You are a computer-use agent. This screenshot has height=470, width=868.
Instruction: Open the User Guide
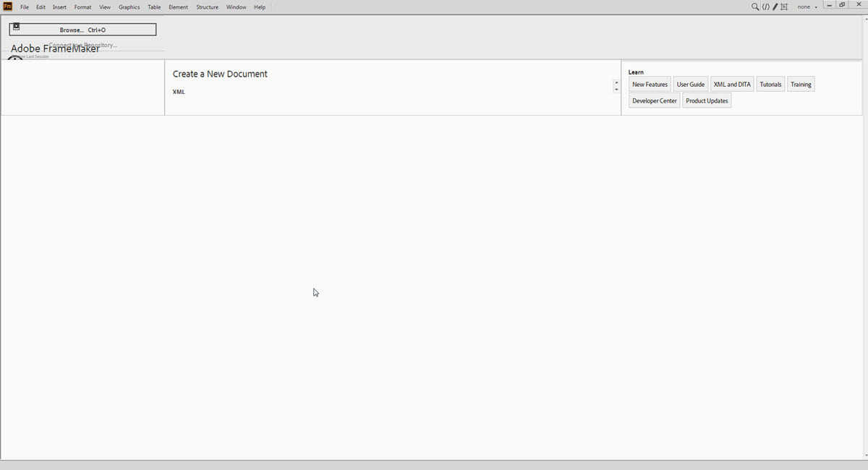pos(690,84)
